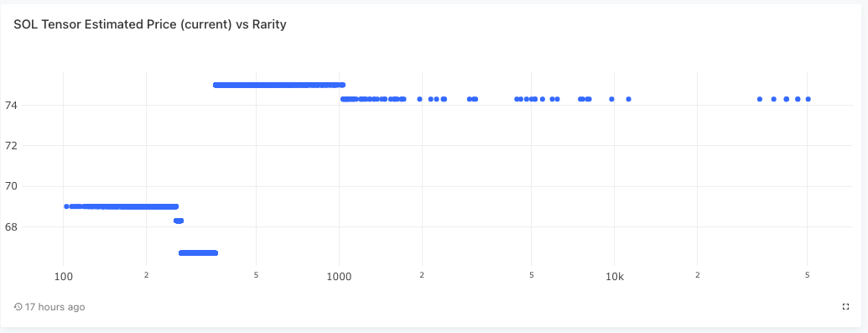Click the clock refresh-history icon

pos(18,307)
